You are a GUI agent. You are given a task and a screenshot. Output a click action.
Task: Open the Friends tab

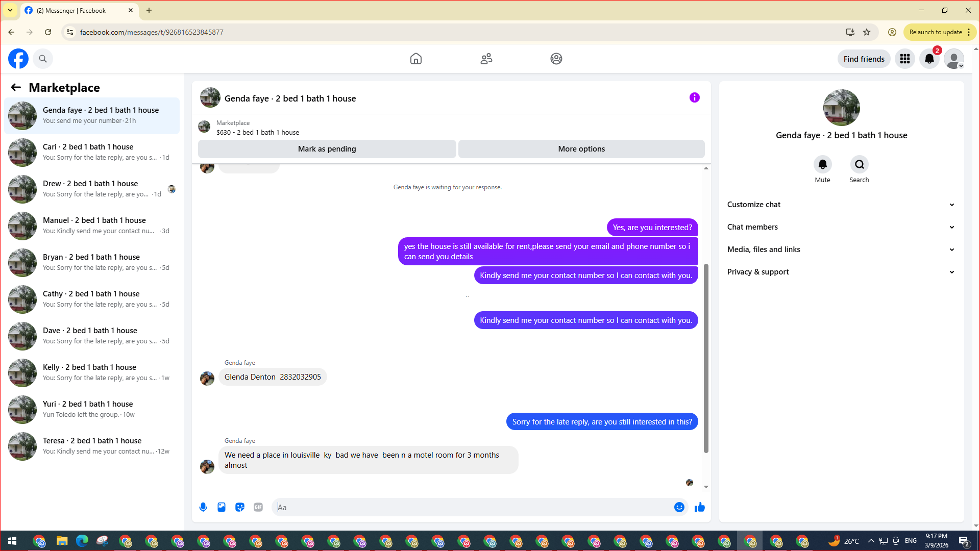tap(486, 59)
